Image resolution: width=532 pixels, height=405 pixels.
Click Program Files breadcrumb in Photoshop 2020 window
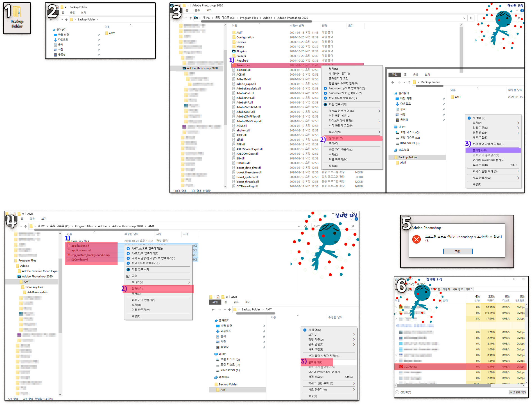pyautogui.click(x=249, y=18)
